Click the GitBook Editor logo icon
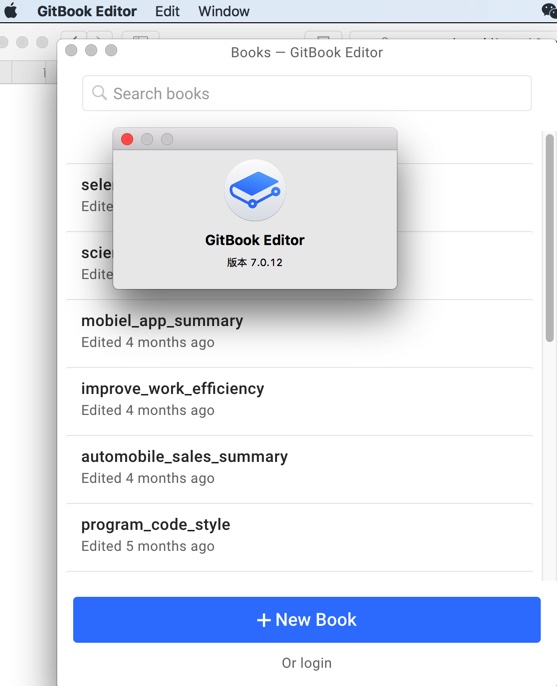 (x=255, y=190)
